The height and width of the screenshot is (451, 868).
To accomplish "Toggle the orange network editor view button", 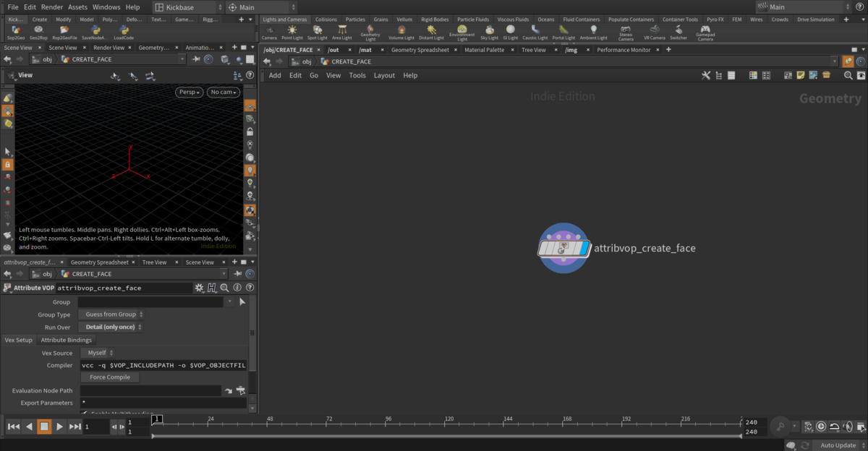I will (x=848, y=61).
